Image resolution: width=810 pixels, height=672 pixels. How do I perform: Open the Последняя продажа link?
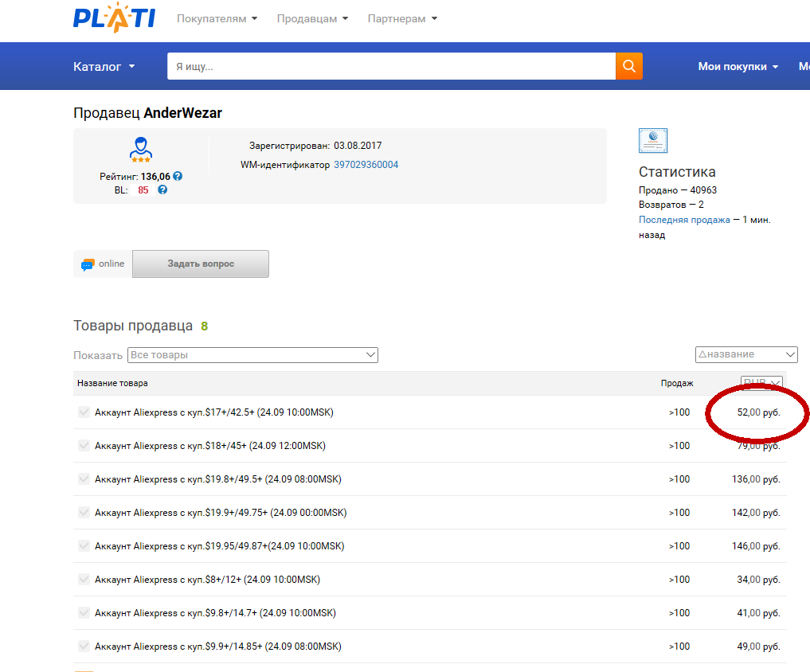tap(684, 220)
